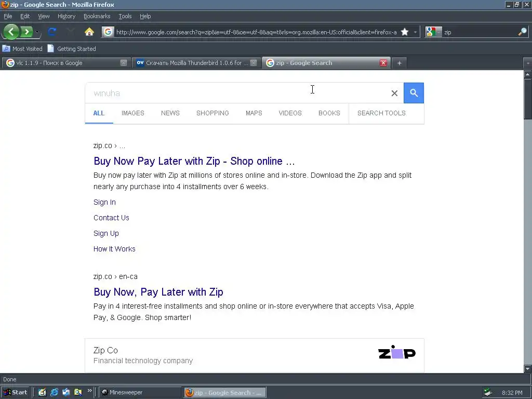Go forward with the green Forward arrow
This screenshot has height=399, width=532.
tap(26, 32)
